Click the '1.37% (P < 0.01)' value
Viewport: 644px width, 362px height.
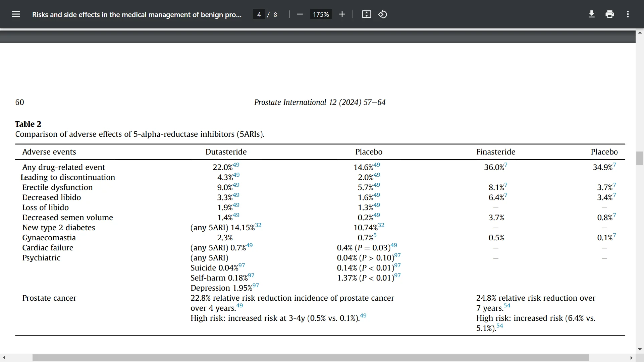(365, 278)
